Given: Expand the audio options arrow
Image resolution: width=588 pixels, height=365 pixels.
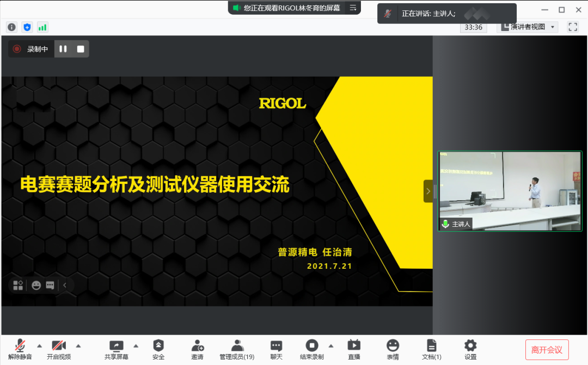Looking at the screenshot, I should 39,345.
